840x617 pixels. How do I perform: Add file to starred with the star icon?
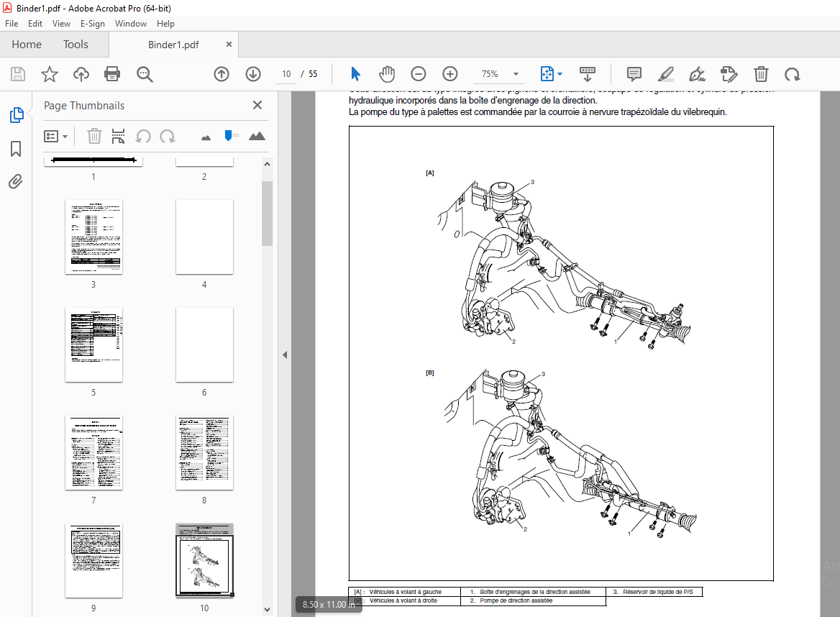tap(50, 74)
